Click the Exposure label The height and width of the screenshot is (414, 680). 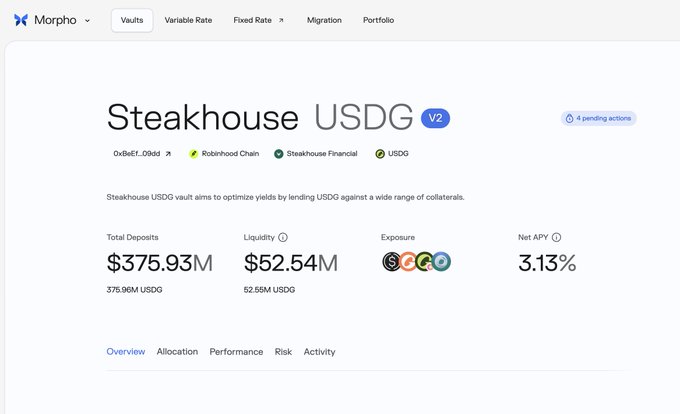pyautogui.click(x=398, y=237)
